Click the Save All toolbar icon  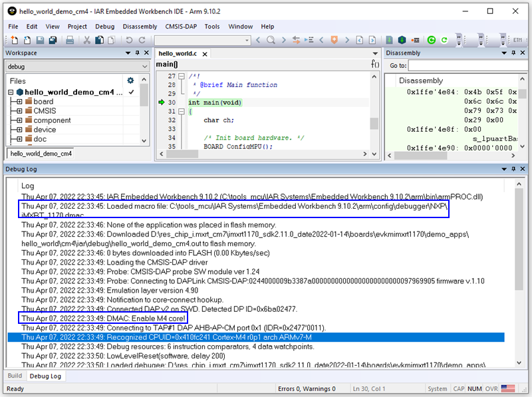(x=53, y=40)
